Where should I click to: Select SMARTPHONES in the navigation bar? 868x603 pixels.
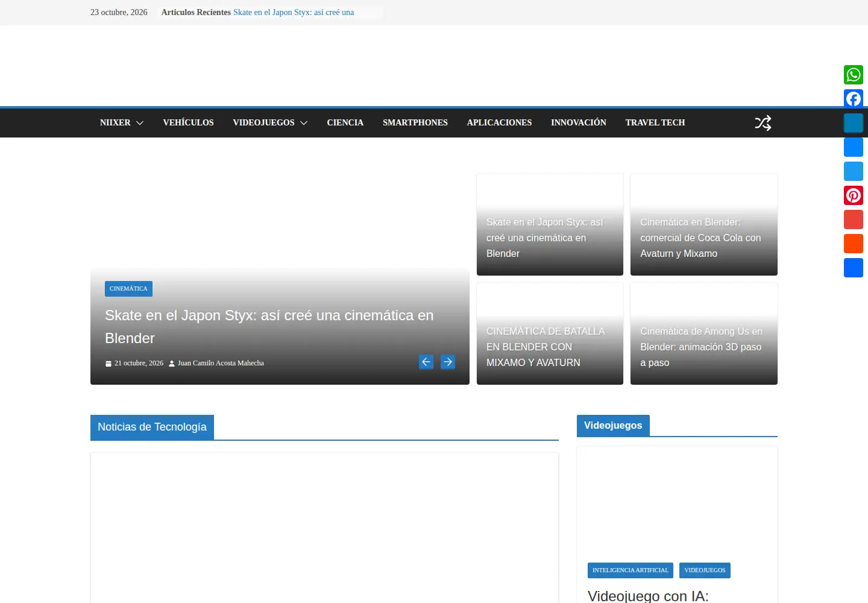(415, 122)
